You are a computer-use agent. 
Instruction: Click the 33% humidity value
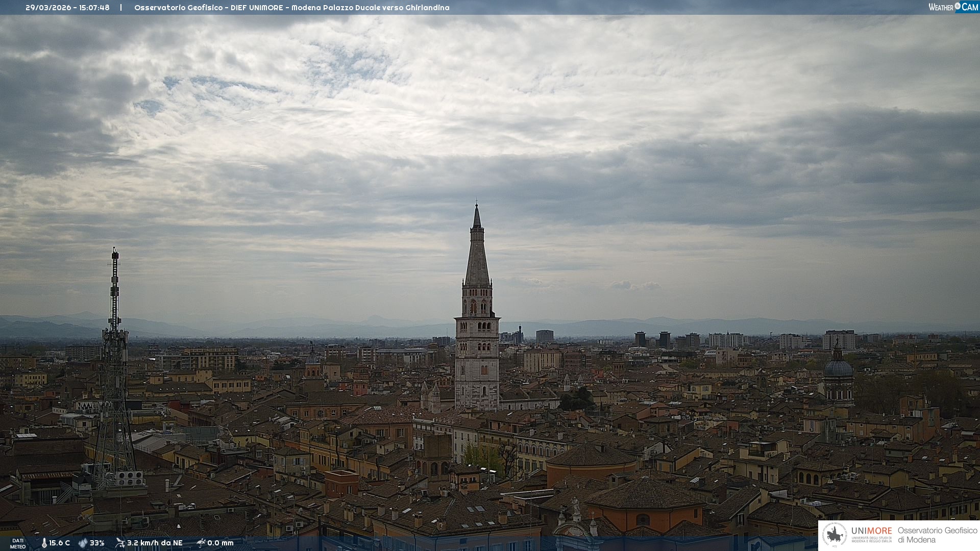[x=97, y=543]
